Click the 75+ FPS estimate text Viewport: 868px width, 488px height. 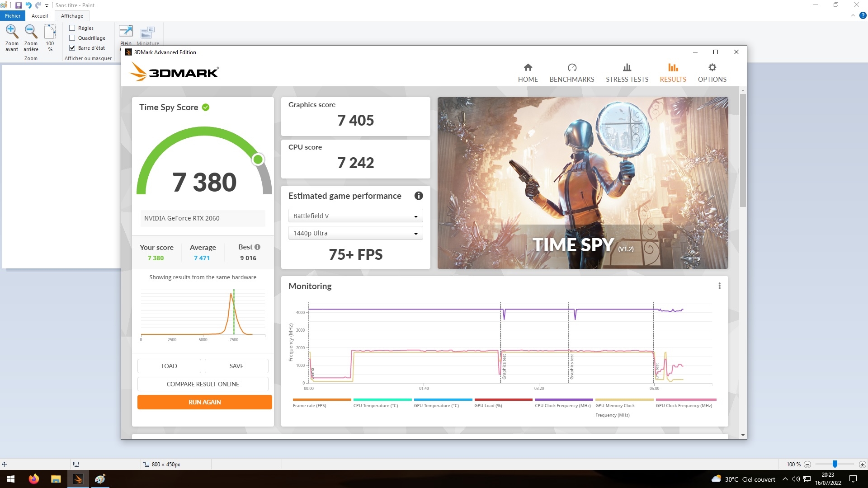tap(356, 255)
